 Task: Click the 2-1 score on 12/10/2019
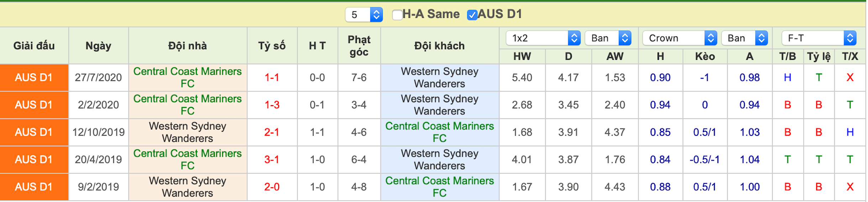272,132
